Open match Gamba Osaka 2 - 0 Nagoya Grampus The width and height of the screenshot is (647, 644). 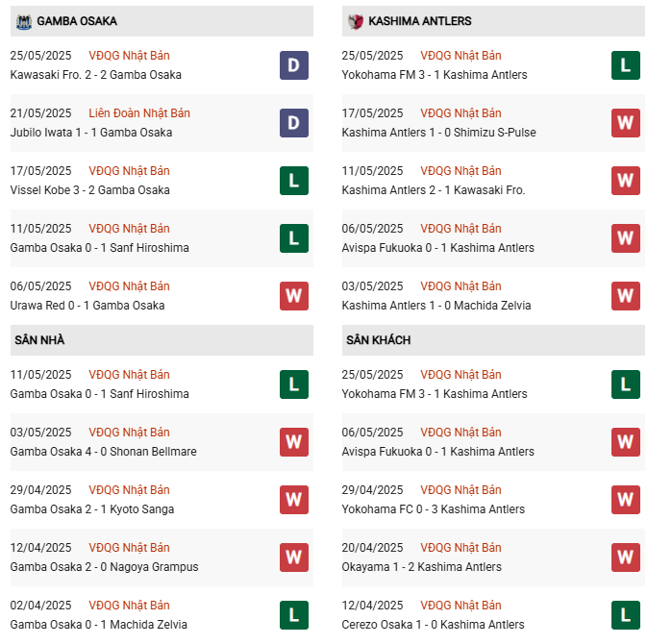tap(105, 567)
